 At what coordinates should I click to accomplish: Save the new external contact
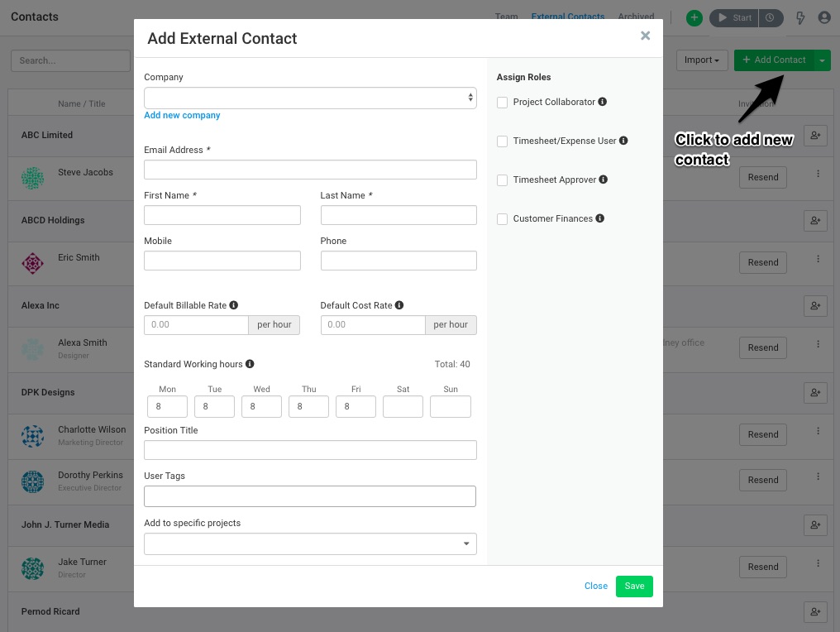[x=634, y=586]
